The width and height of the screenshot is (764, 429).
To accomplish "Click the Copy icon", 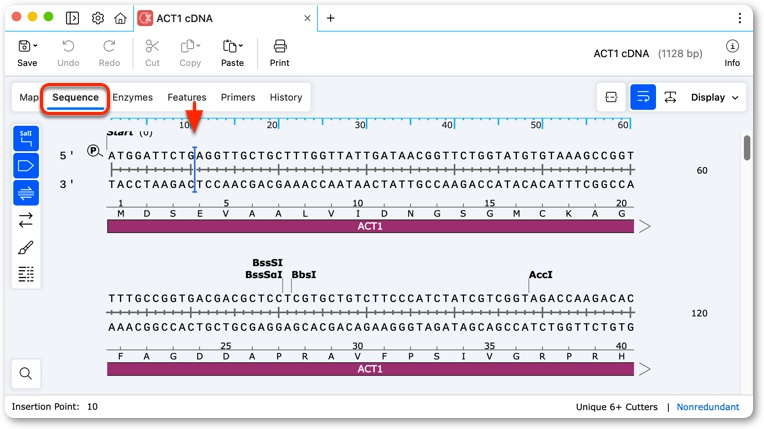I will (188, 46).
